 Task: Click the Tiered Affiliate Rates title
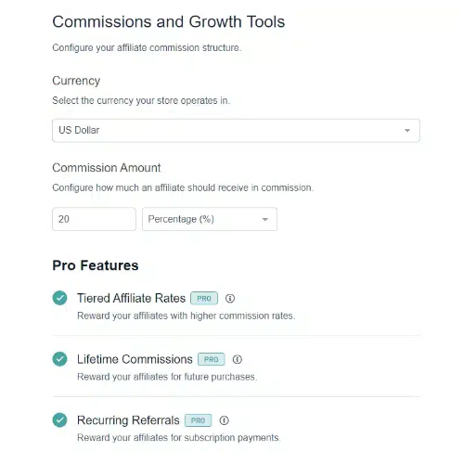(x=131, y=298)
